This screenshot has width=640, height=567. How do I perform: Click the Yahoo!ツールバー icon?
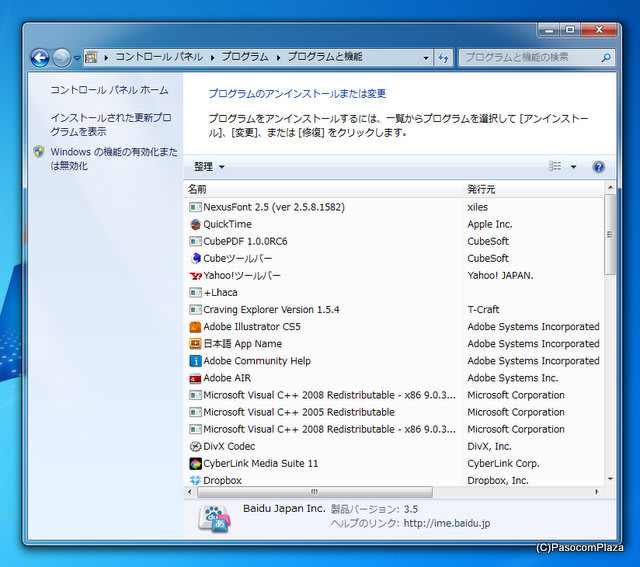coord(195,276)
